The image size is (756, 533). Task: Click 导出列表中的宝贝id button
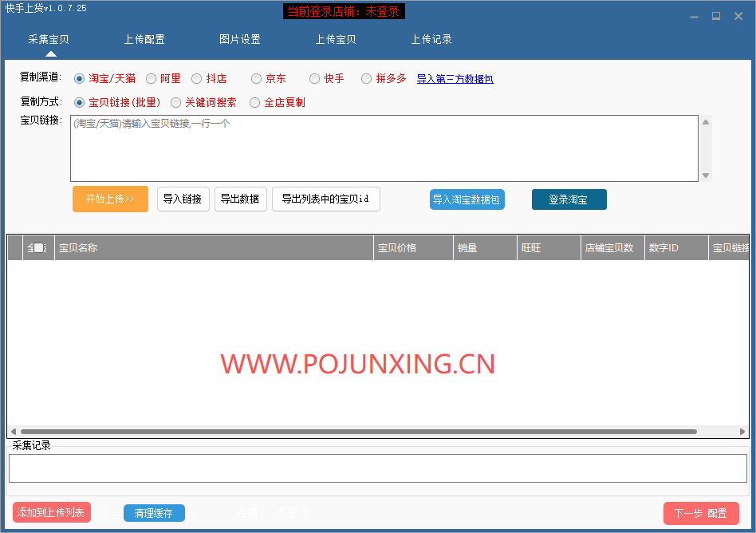(x=325, y=199)
